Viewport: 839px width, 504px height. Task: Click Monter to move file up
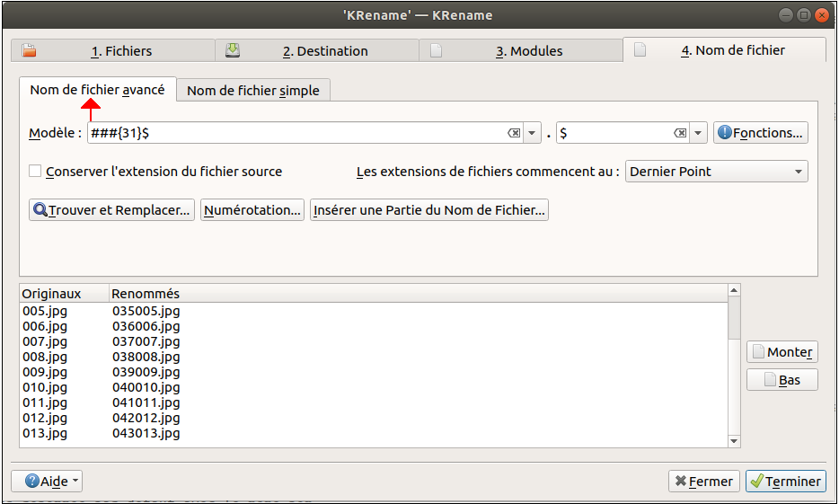point(782,352)
